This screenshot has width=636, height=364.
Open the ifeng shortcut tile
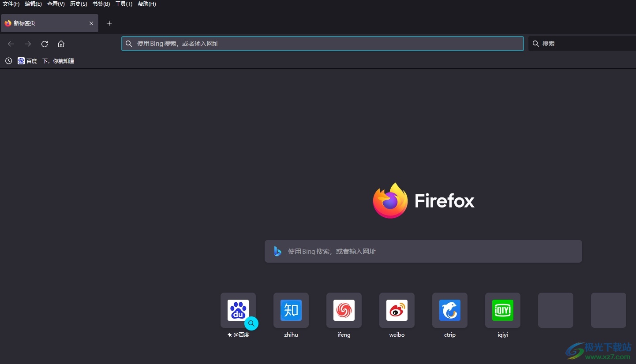[x=344, y=310]
